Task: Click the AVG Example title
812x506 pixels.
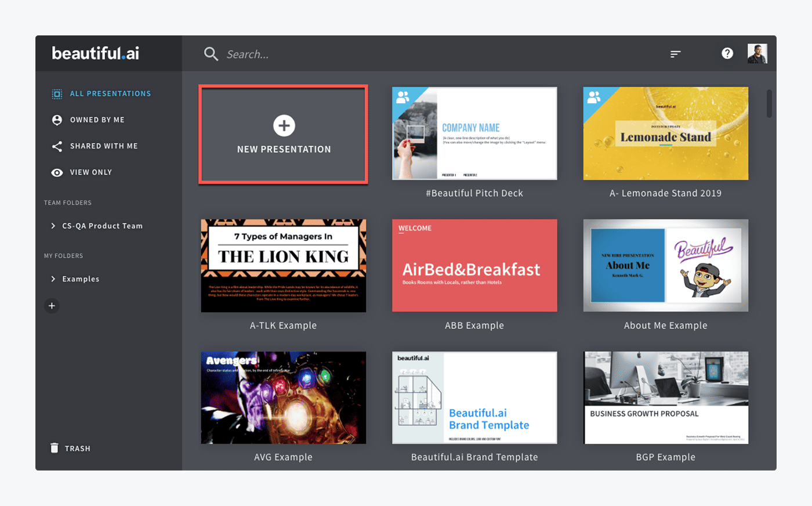Action: click(x=284, y=457)
